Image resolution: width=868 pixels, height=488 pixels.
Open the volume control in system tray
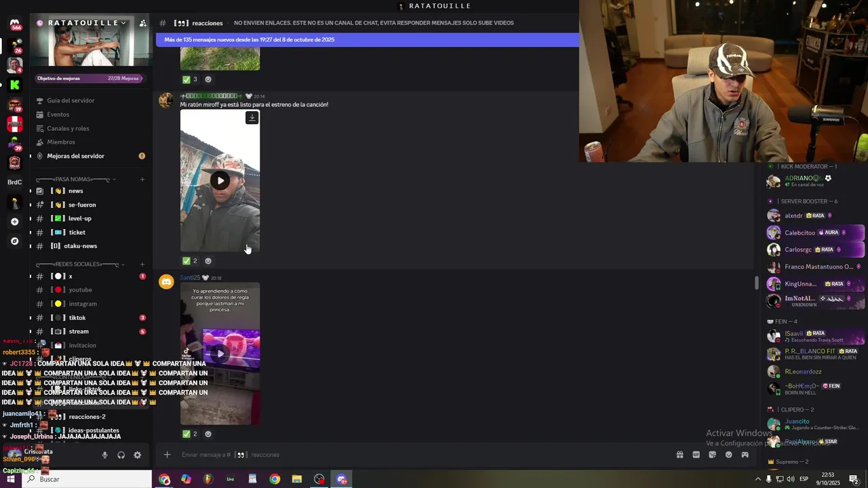coord(790,479)
